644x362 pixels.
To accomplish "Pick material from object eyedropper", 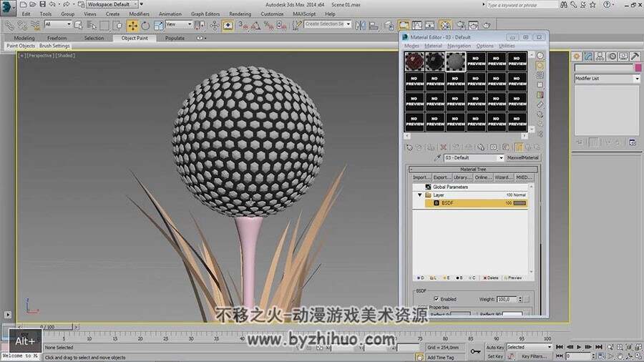I will (x=438, y=157).
